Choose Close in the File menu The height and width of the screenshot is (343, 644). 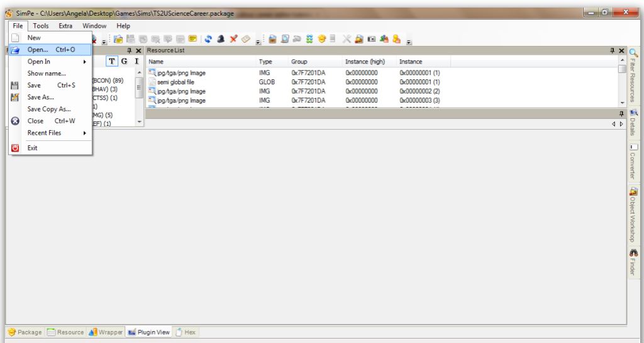[x=50, y=121]
